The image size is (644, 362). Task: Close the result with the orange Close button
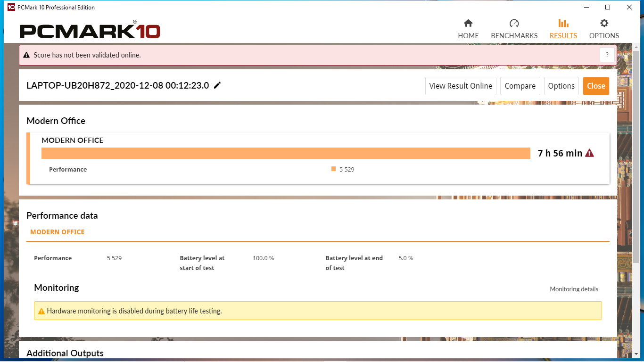click(596, 86)
